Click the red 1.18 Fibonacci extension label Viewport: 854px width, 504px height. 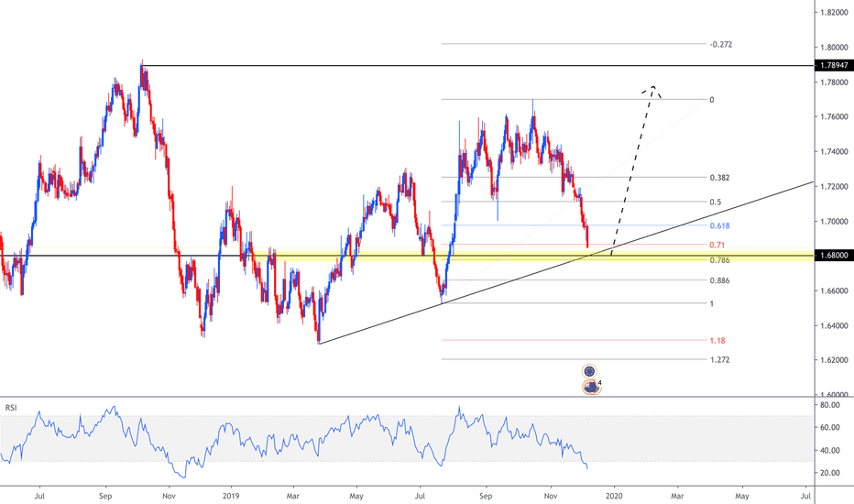click(x=717, y=340)
